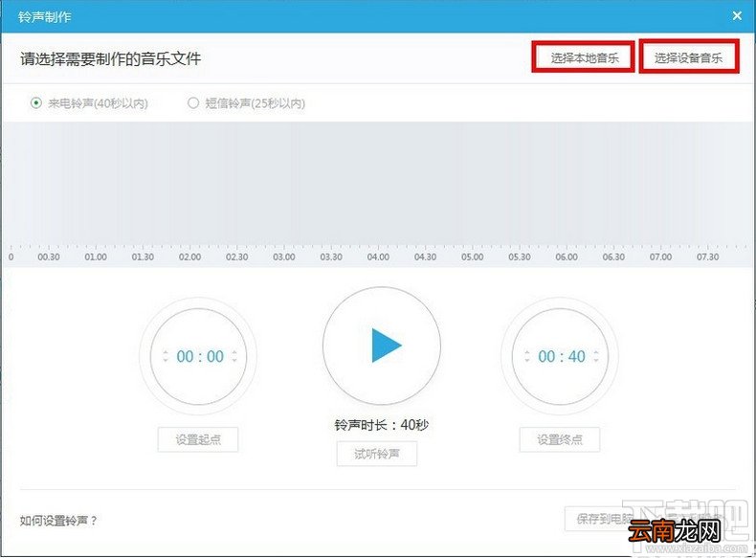Click the 02.30 mark on the timeline

[x=236, y=257]
